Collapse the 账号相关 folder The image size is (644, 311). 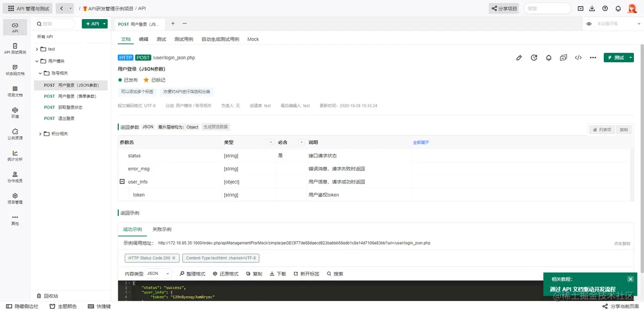click(40, 73)
